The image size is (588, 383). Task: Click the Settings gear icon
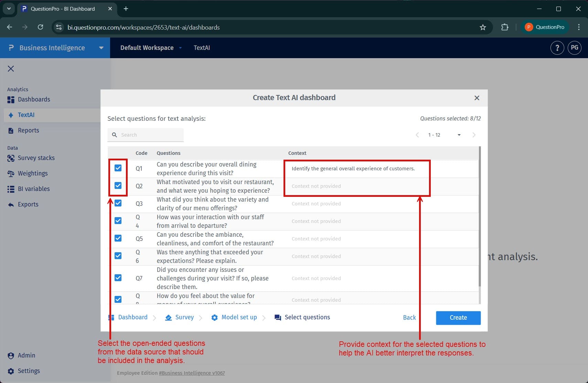click(11, 371)
